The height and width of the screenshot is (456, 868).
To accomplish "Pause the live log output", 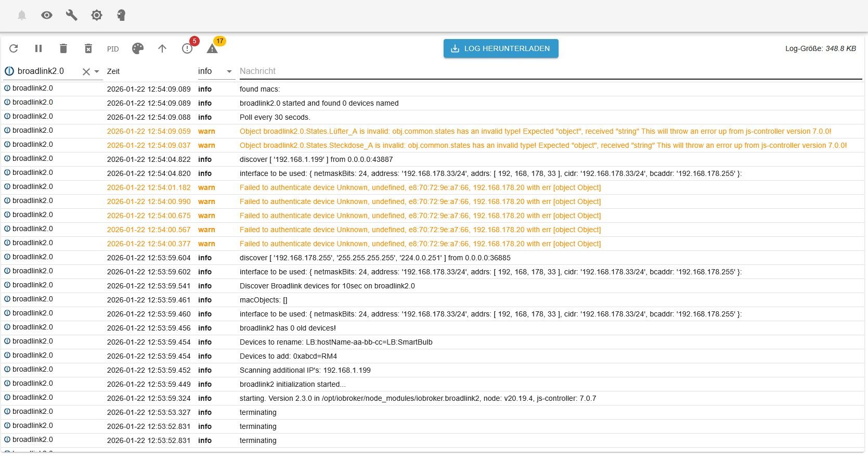I will (x=38, y=48).
